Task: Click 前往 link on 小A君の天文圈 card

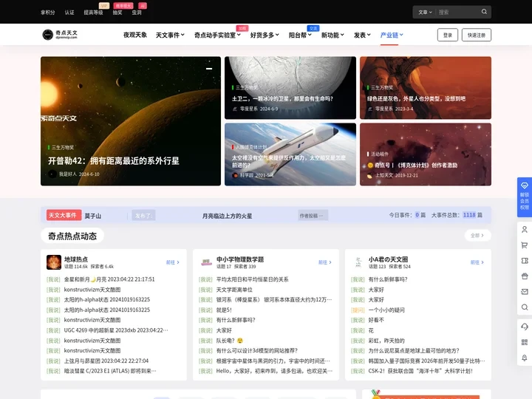Action: point(477,262)
